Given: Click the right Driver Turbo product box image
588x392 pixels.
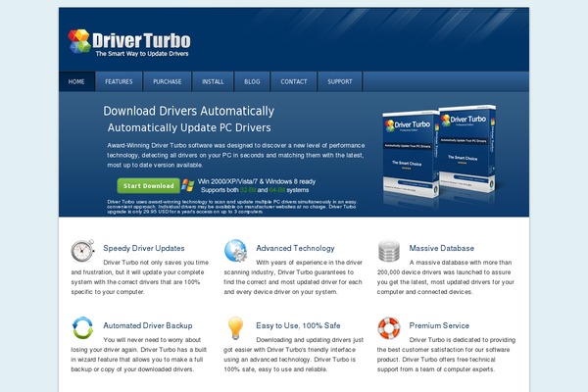Looking at the screenshot, I should click(467, 149).
